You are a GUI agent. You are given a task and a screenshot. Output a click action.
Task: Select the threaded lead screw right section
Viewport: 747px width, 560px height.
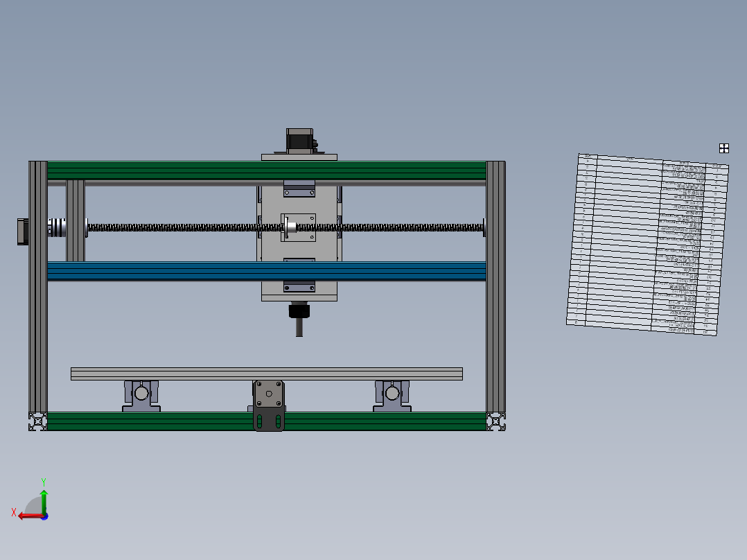389,228
